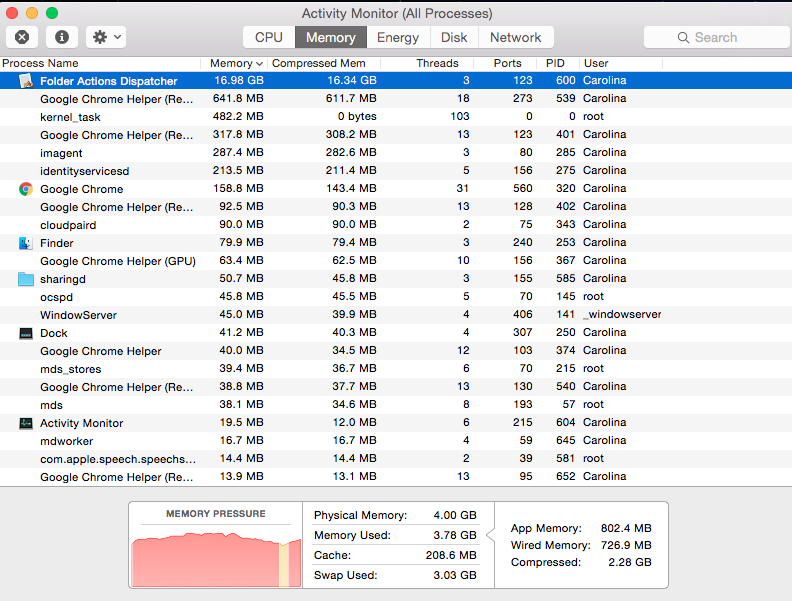The image size is (792, 601).
Task: Select the WindowServer process
Action: 396,315
